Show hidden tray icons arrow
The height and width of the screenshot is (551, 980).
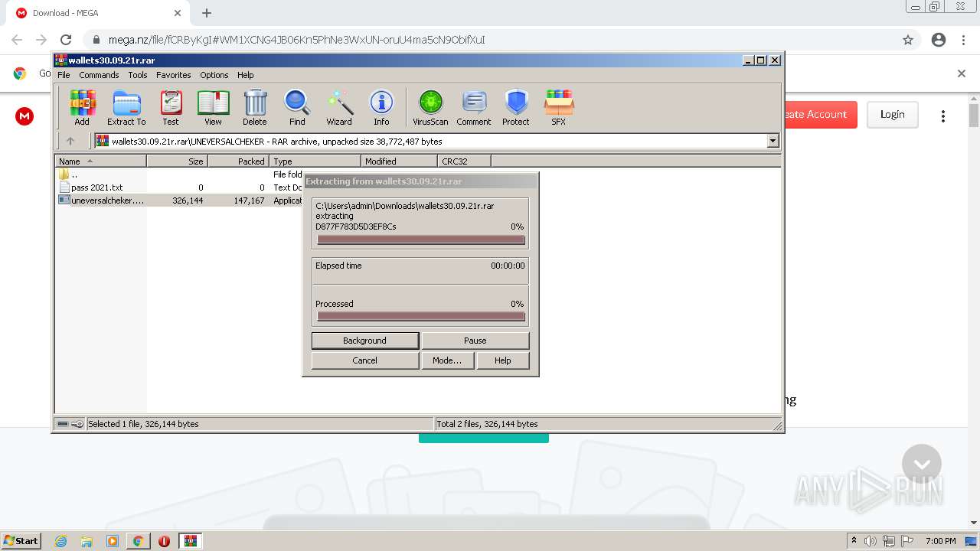(854, 541)
